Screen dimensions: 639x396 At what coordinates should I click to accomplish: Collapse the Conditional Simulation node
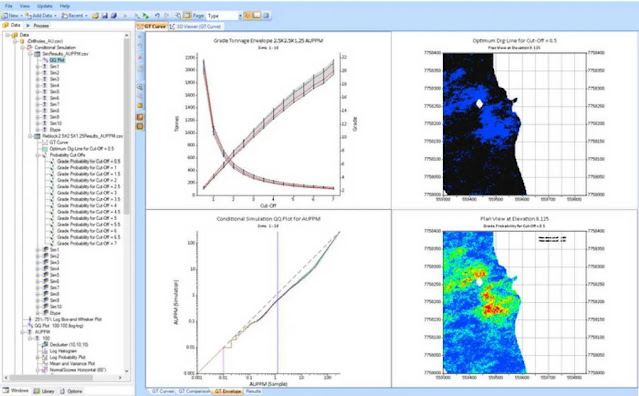(x=23, y=47)
